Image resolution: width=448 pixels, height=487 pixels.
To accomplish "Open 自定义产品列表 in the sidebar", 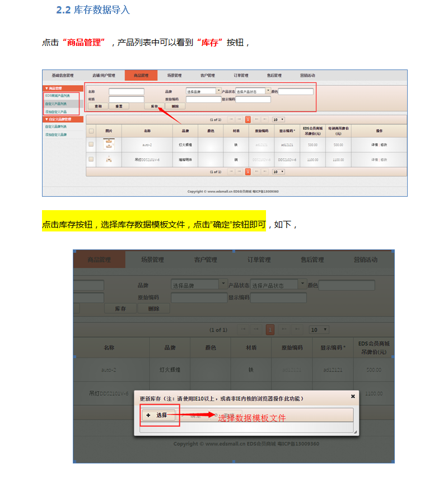I will pos(56,104).
